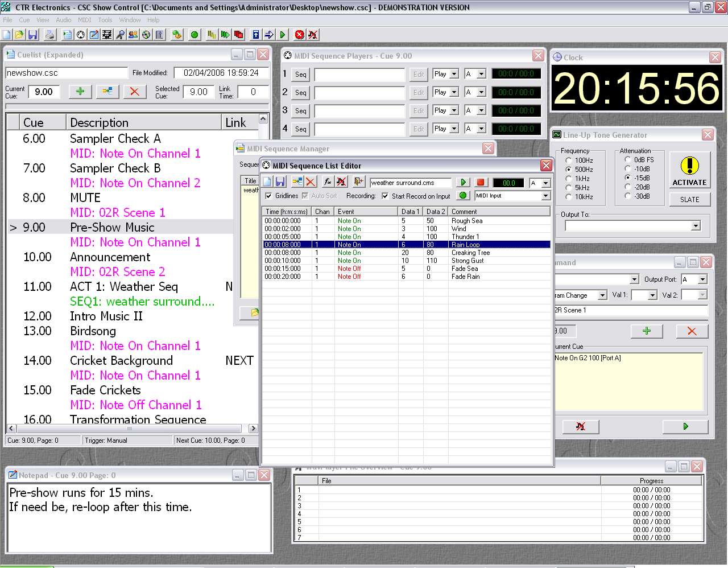Click the Notepad pencil icon in main toolbar
Viewport: 728px width, 568px height.
[94, 35]
